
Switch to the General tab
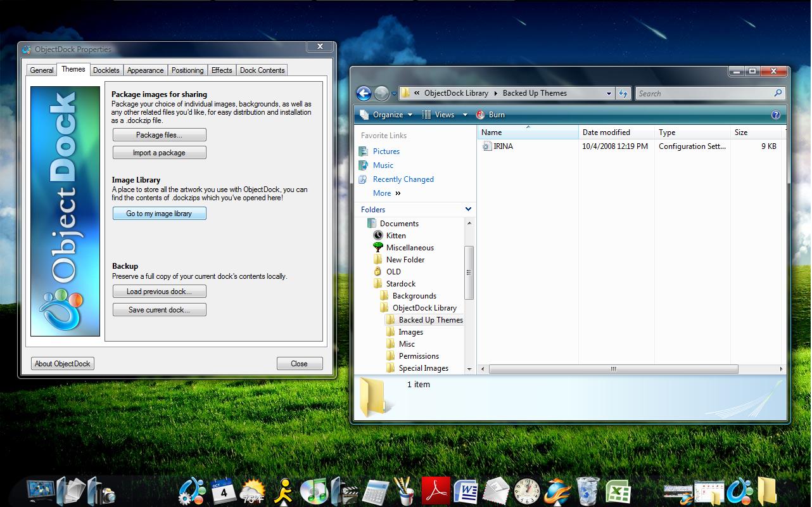click(x=42, y=70)
